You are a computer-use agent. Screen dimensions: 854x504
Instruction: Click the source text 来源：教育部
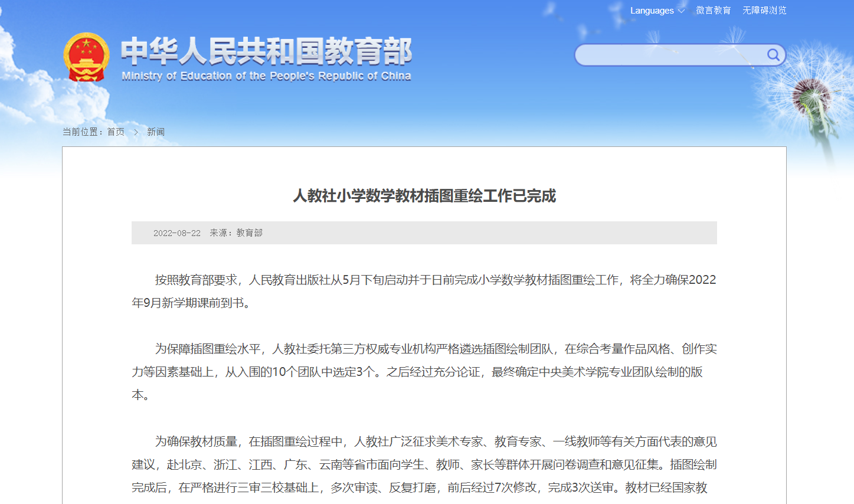pos(236,233)
